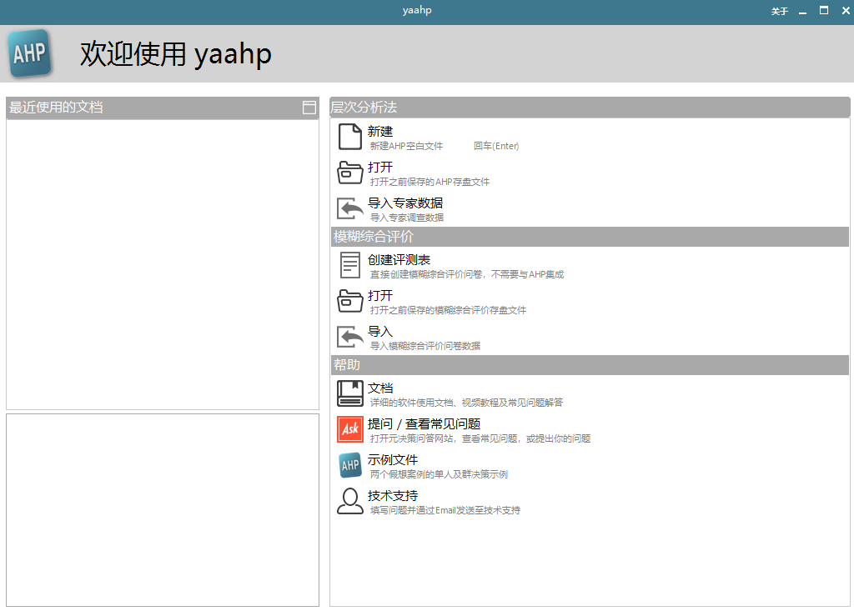Viewport: 854px width, 616px height.
Task: Select 创建评测表 entry
Action: pos(399,259)
